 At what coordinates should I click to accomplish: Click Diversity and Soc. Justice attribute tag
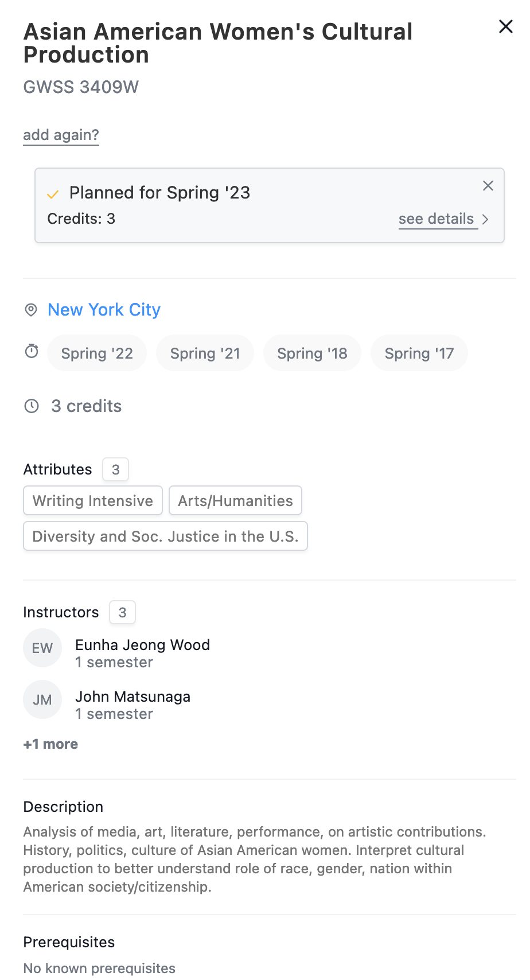[165, 536]
